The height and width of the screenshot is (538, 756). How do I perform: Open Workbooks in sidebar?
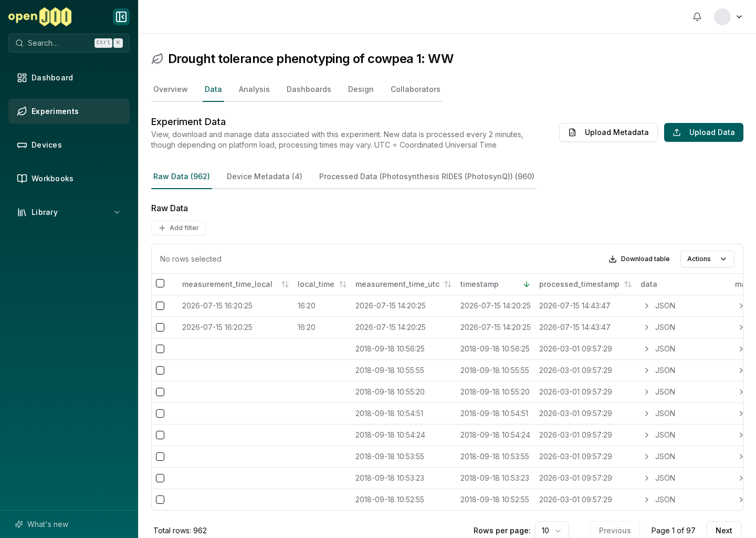(69, 179)
